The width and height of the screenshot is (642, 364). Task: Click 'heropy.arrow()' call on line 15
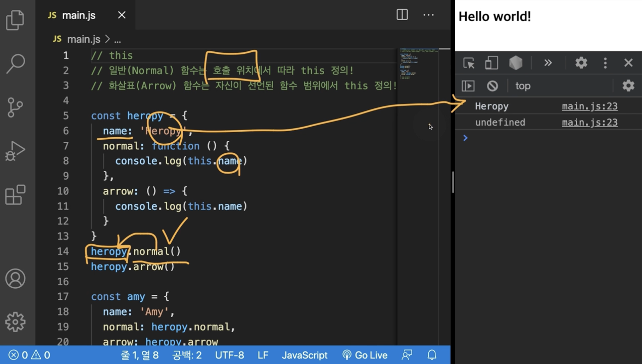(133, 267)
